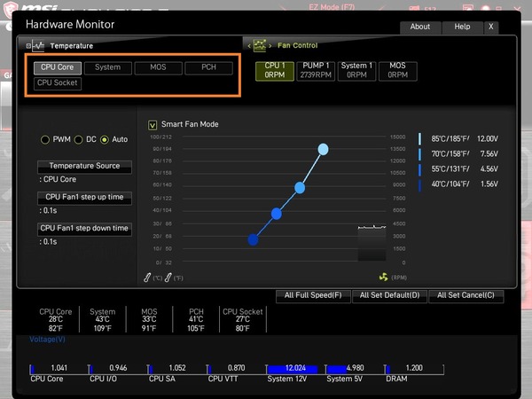Select System temperature tab

pos(108,67)
